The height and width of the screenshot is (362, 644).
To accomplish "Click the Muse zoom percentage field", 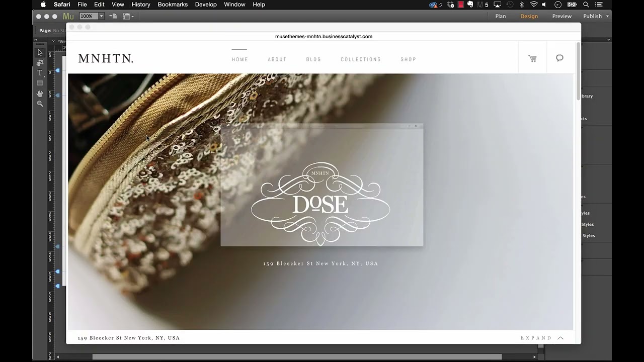I will coord(89,16).
